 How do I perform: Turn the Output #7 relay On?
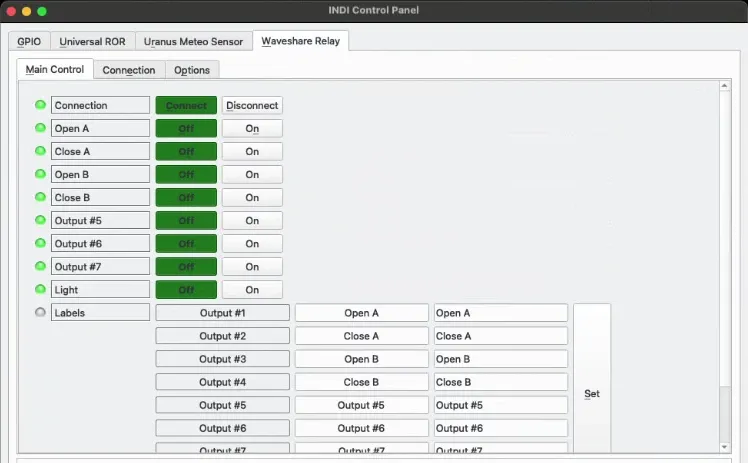tap(252, 267)
